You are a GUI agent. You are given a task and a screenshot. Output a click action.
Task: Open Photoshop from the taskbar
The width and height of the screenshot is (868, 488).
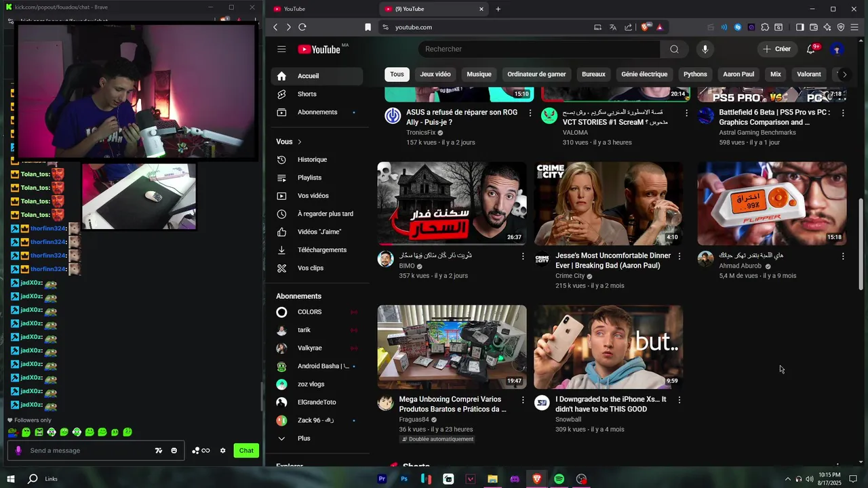pos(404,479)
